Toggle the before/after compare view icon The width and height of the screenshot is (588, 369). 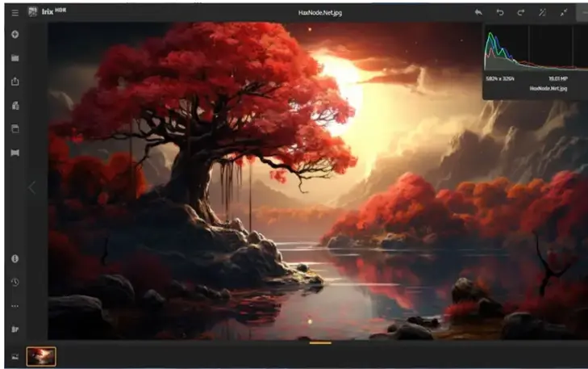(15, 152)
